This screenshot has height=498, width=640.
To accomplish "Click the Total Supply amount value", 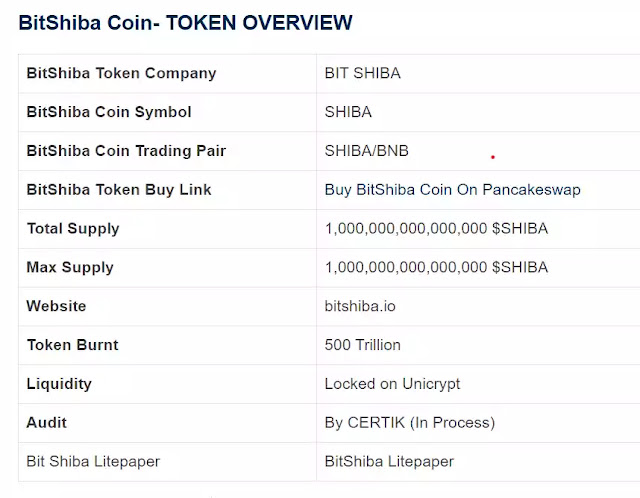I will tap(436, 229).
